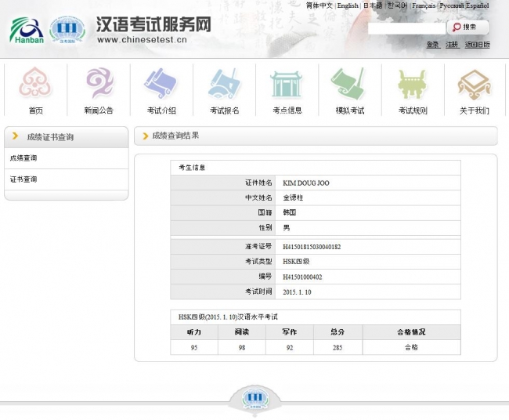
Task: Select the name KIM DOUG JOO
Action: (305, 183)
